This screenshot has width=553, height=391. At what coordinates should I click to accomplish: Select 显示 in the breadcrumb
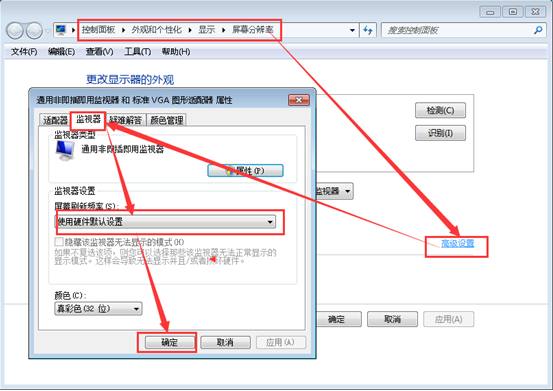pyautogui.click(x=207, y=30)
